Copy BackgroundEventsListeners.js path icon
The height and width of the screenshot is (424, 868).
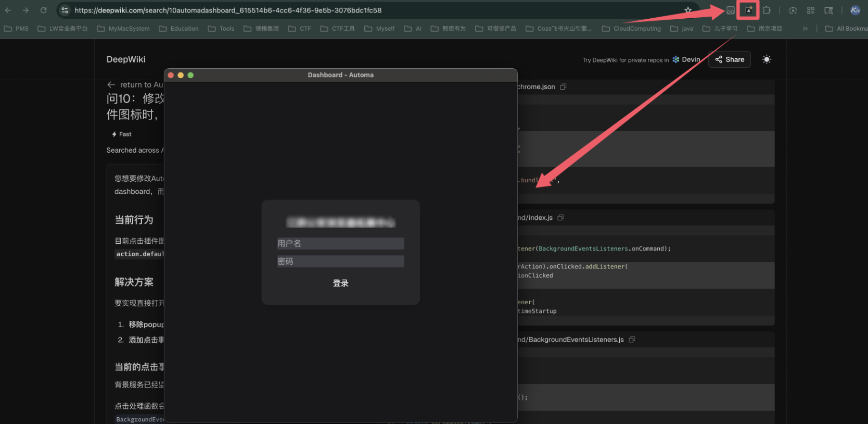click(632, 340)
